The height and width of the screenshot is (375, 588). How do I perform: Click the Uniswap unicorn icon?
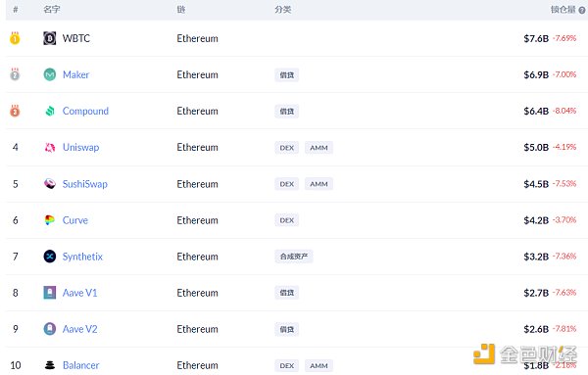[50, 147]
